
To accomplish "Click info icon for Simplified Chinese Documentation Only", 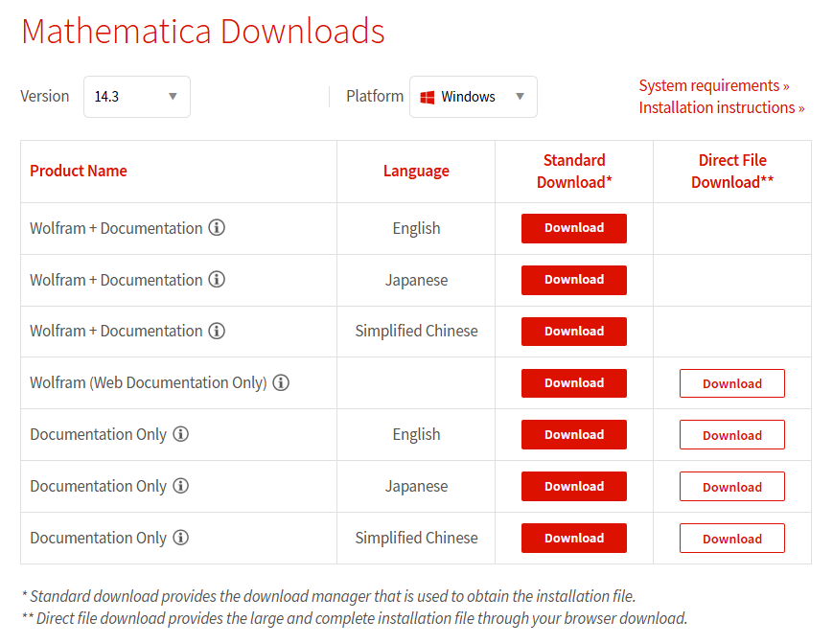I will (x=180, y=538).
